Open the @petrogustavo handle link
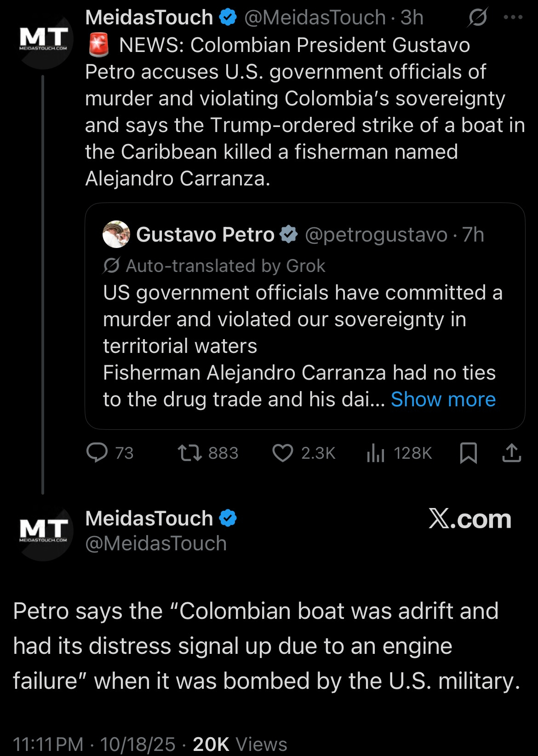Image resolution: width=538 pixels, height=756 pixels. click(x=376, y=235)
